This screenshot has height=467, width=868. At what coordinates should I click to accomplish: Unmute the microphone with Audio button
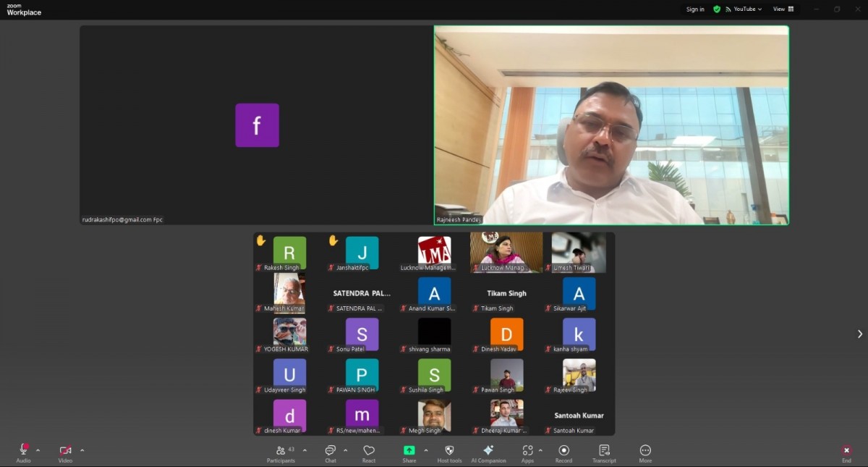point(24,454)
